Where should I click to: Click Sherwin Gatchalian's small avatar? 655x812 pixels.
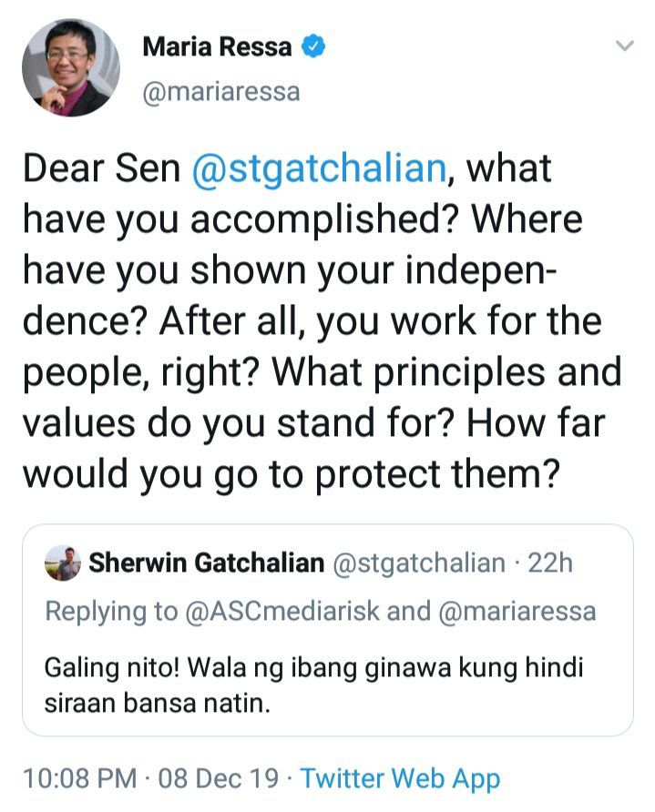[62, 564]
